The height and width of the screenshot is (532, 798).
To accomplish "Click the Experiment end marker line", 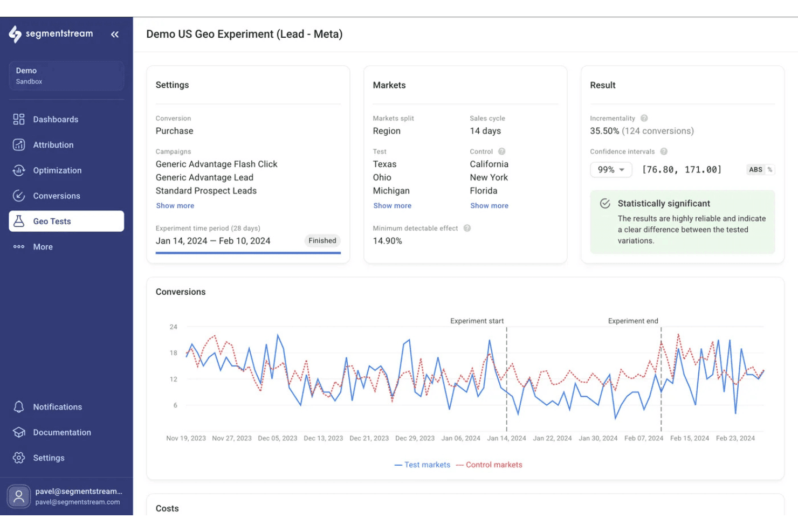I will pyautogui.click(x=661, y=379).
